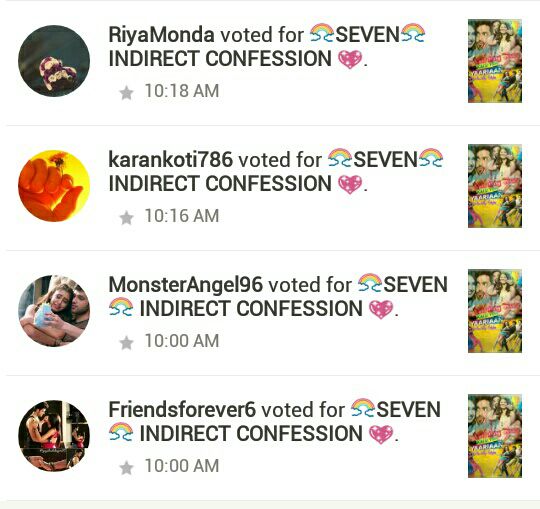The height and width of the screenshot is (509, 540).
Task: Select the 10:18 AM timestamp
Action: (x=181, y=91)
